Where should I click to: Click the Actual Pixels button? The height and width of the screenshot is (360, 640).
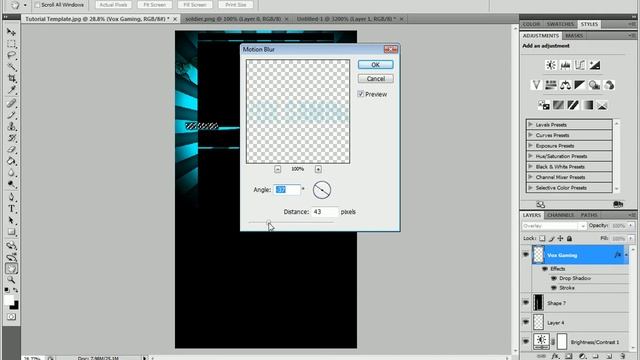click(113, 5)
